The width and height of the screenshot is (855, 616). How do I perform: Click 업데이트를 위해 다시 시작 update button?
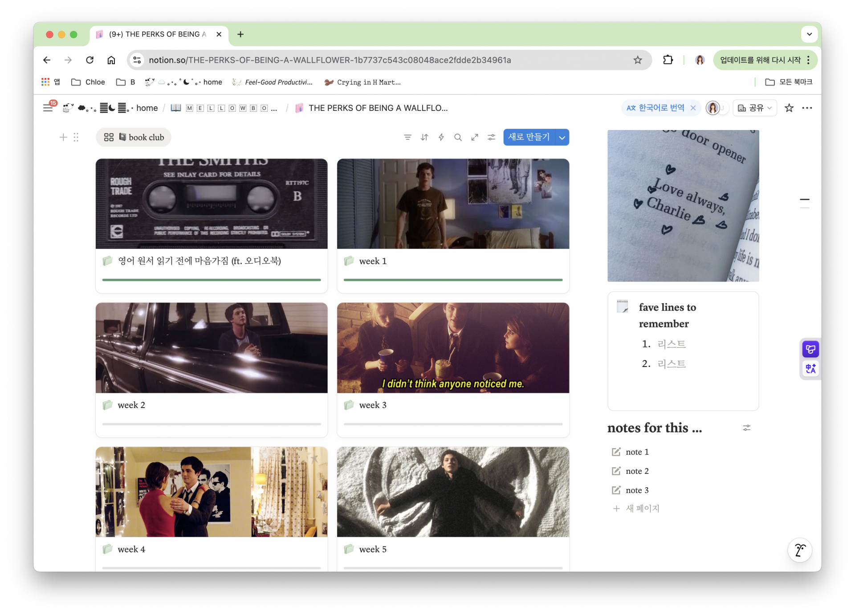click(x=760, y=60)
